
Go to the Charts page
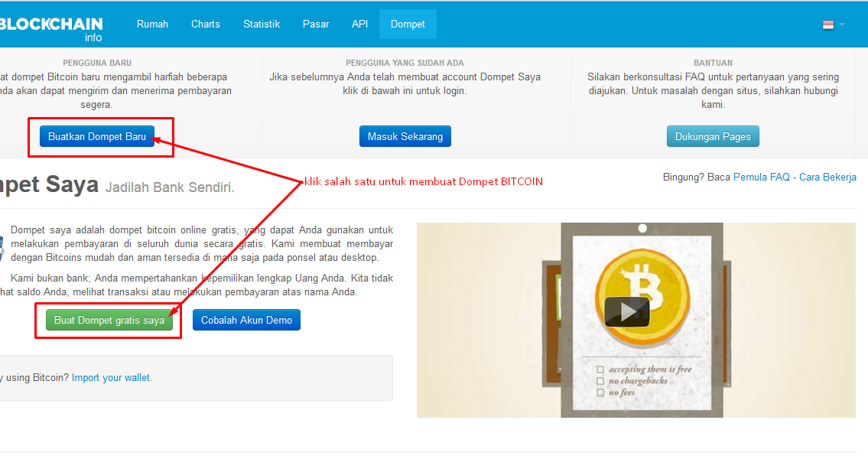pyautogui.click(x=206, y=24)
